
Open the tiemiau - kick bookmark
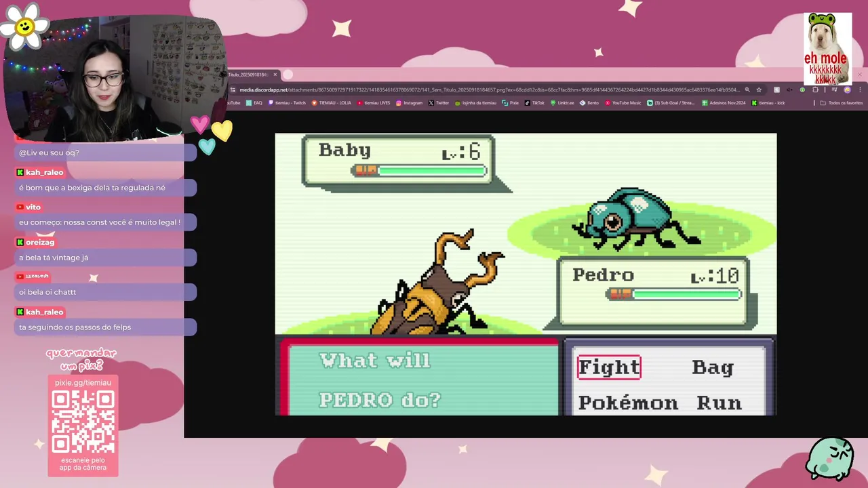(x=768, y=103)
